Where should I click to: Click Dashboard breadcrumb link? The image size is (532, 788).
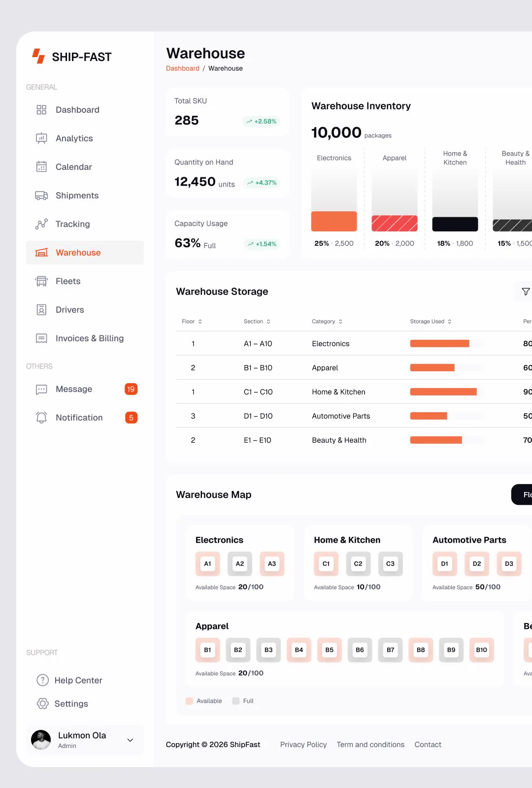(183, 68)
